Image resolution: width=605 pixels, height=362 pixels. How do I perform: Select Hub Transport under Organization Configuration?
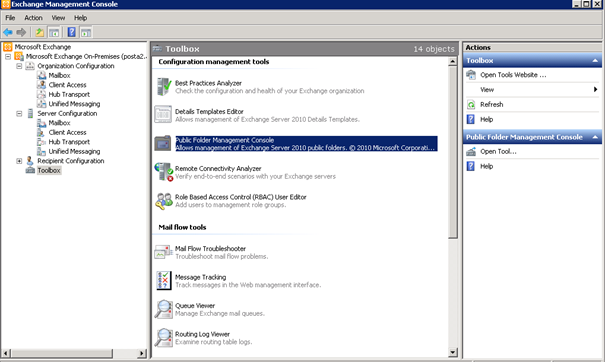[69, 95]
